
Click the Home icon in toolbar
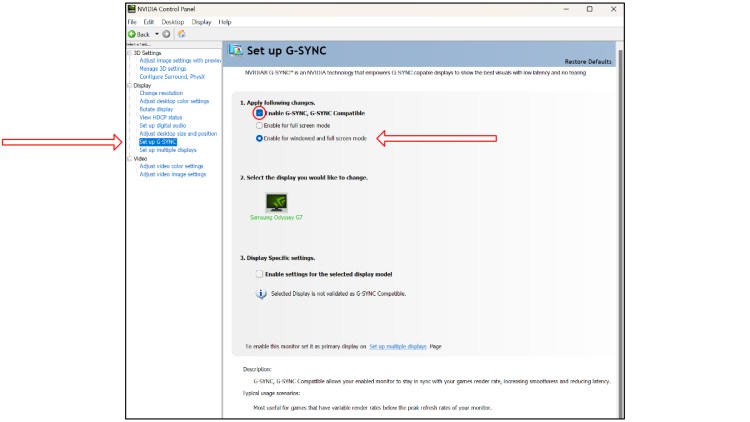[181, 33]
